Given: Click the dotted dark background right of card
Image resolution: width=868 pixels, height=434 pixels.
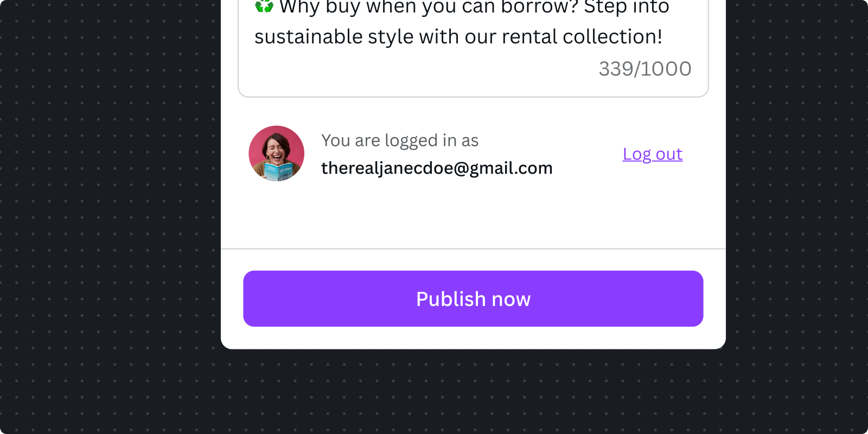Looking at the screenshot, I should pyautogui.click(x=797, y=217).
